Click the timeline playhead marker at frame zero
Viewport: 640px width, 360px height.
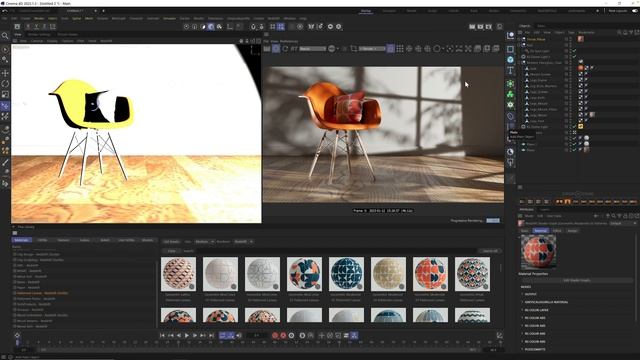point(17,342)
